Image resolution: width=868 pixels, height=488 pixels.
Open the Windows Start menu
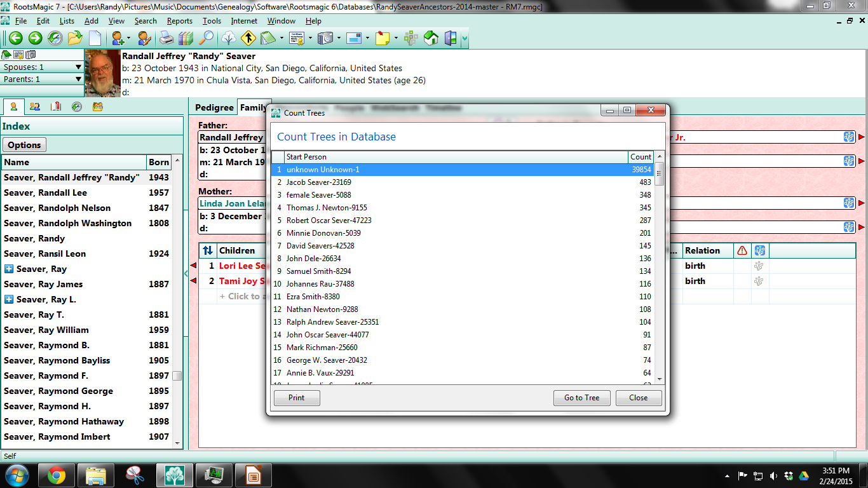tap(17, 475)
